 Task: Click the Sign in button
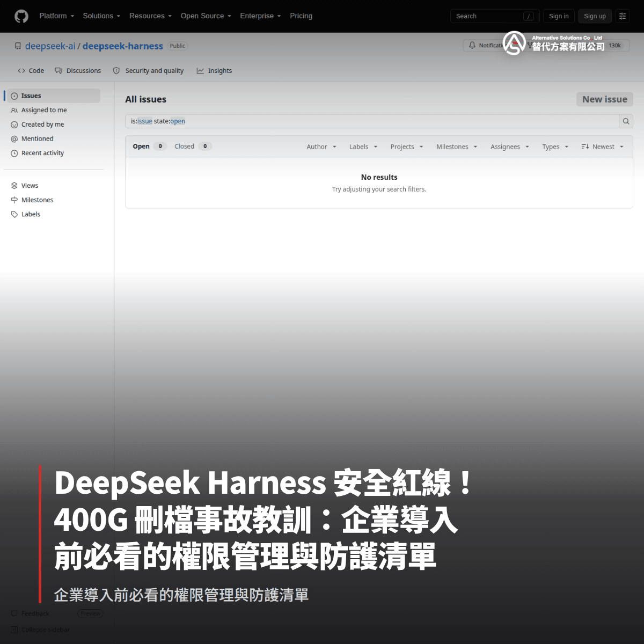click(559, 16)
